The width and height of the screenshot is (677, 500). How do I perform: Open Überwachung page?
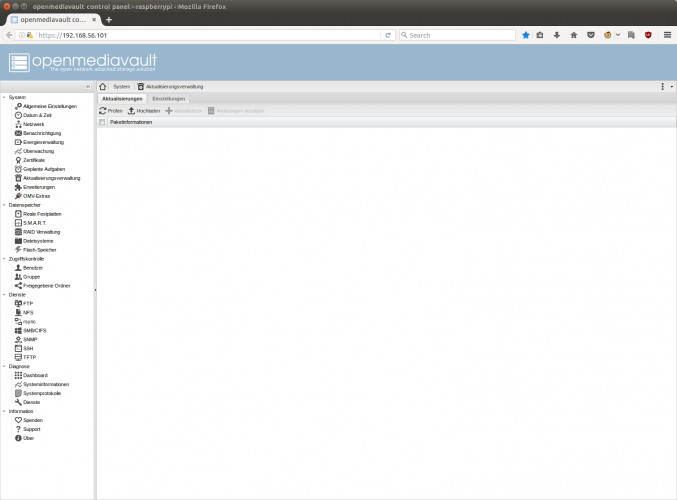(x=35, y=151)
